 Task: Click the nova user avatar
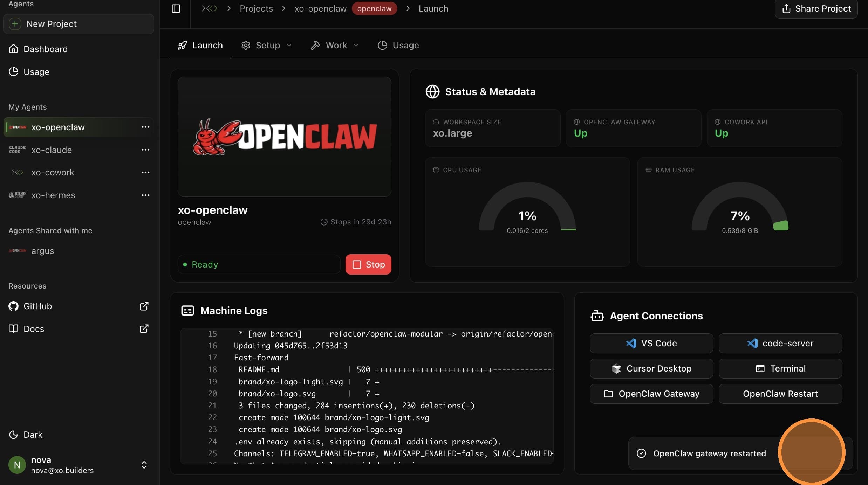pyautogui.click(x=17, y=465)
